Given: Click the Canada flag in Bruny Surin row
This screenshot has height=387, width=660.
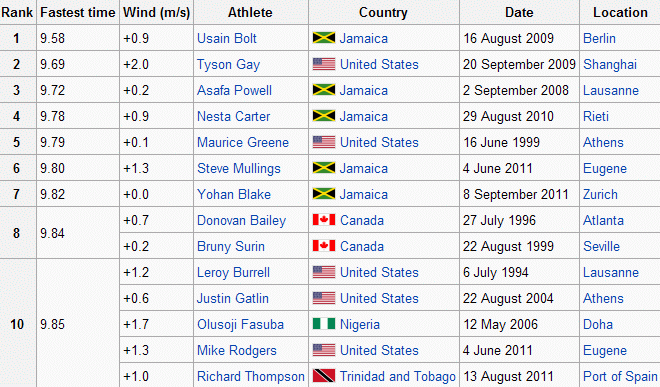Looking at the screenshot, I should click(x=324, y=246).
